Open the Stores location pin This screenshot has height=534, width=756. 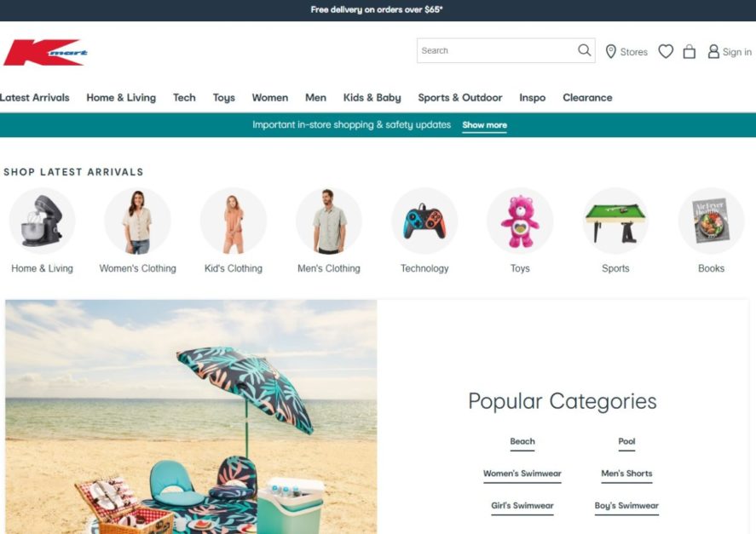pos(610,52)
